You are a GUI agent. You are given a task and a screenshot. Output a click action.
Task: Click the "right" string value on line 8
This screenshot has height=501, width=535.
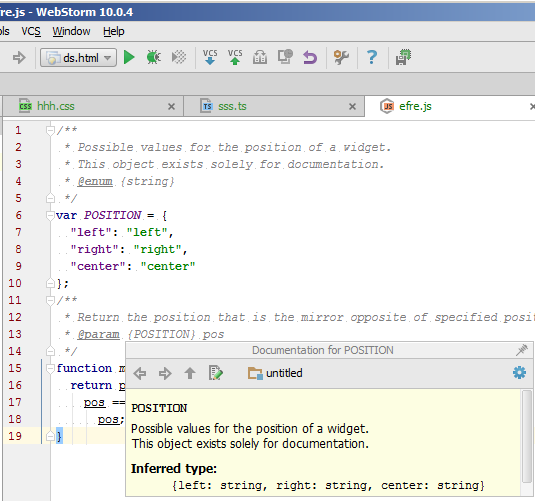[x=157, y=249]
